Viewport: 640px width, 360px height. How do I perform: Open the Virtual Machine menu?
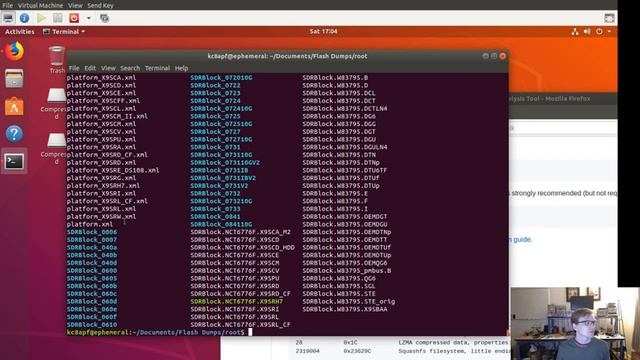40,5
